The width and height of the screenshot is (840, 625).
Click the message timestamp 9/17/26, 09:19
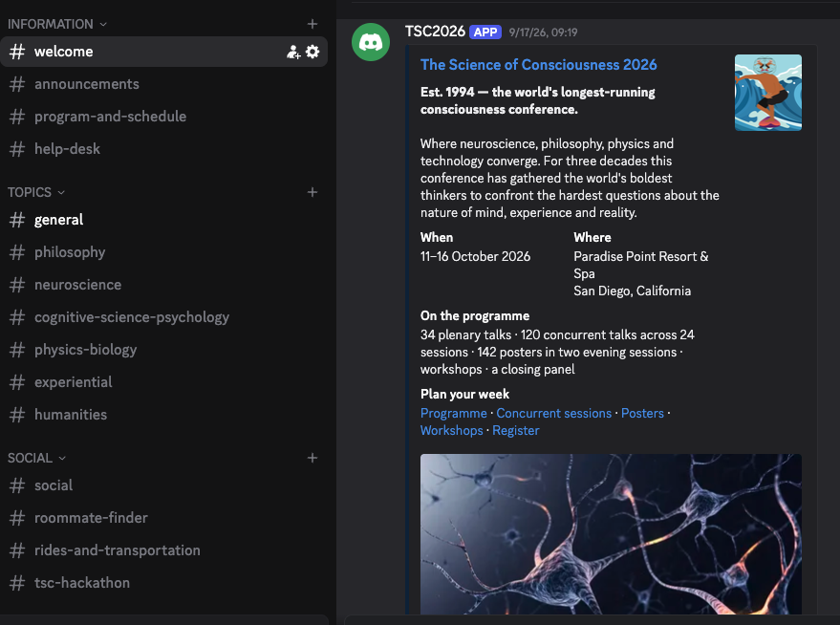point(543,32)
